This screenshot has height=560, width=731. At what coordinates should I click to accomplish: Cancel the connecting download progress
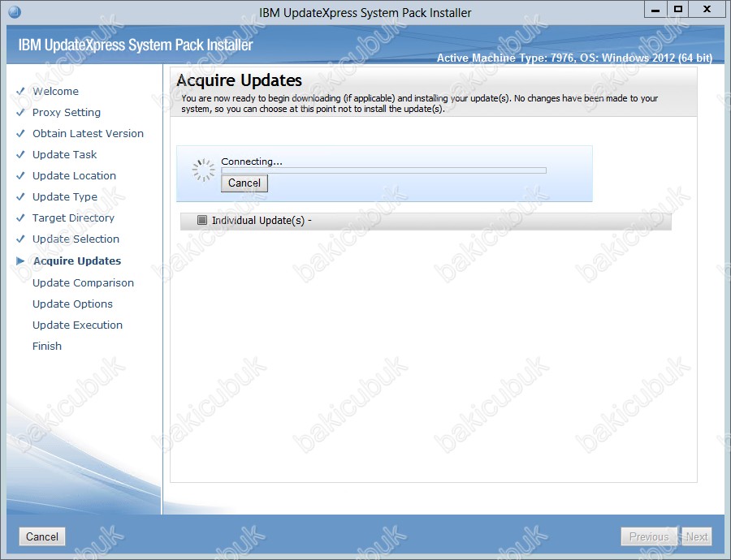coord(244,183)
